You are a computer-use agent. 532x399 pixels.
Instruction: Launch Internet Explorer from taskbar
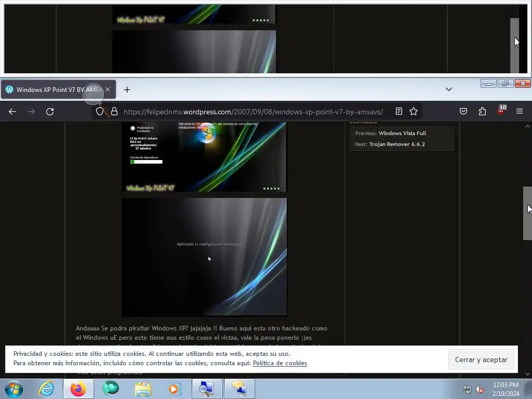pyautogui.click(x=46, y=389)
